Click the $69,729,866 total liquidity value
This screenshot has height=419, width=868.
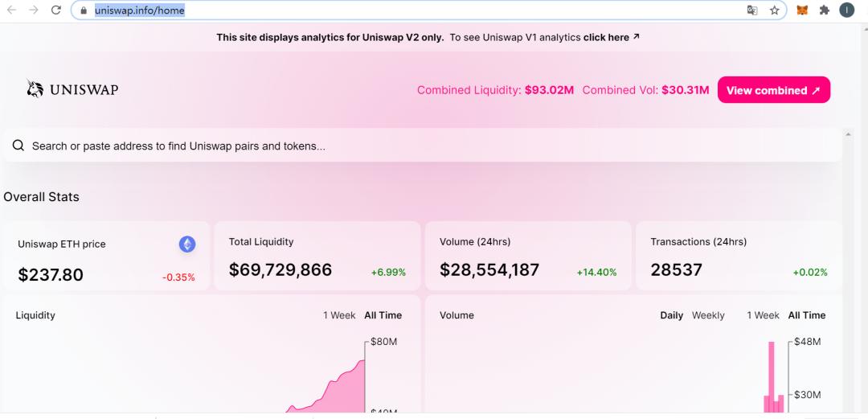tap(280, 270)
